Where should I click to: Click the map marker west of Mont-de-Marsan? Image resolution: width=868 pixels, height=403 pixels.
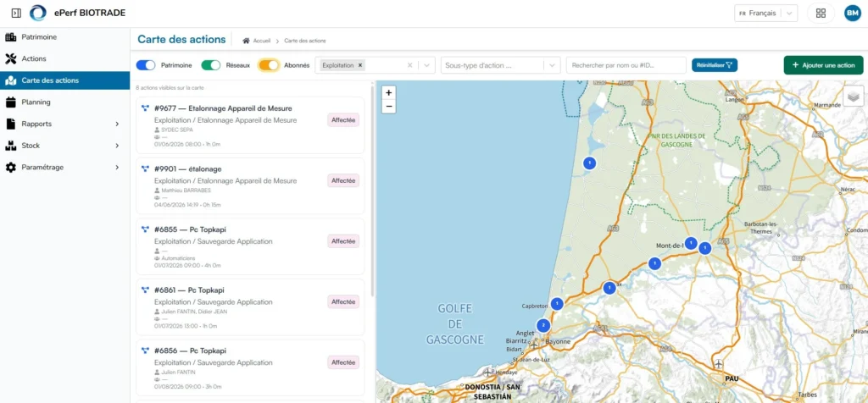coord(655,263)
